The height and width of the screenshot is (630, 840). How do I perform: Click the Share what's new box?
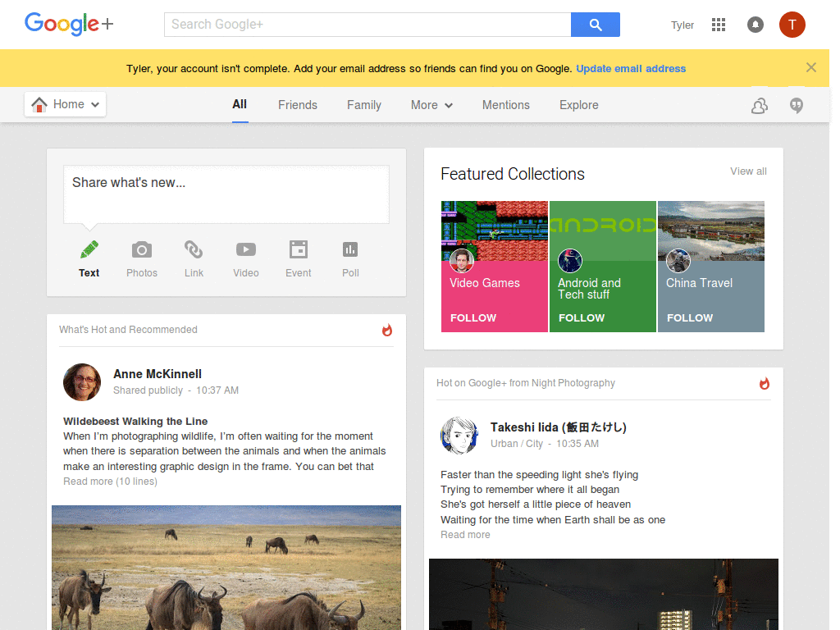226,194
